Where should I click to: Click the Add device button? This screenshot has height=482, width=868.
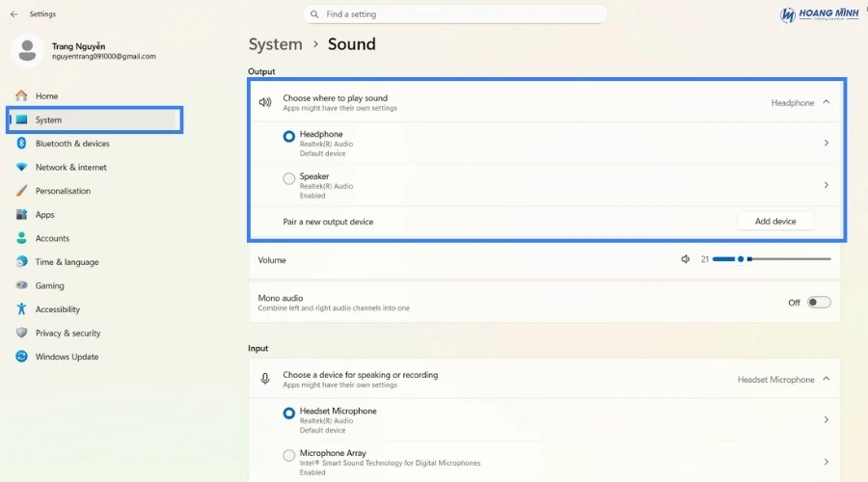coord(775,222)
